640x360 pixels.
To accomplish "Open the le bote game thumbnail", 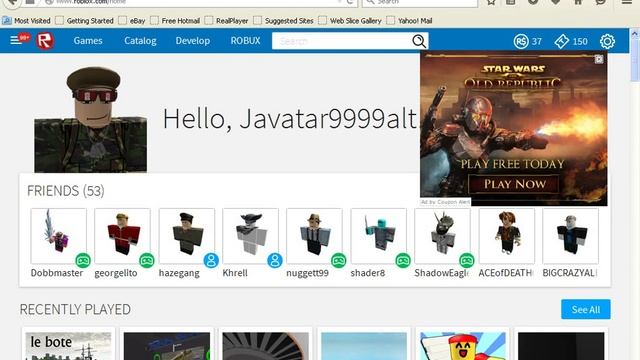I will [68, 346].
